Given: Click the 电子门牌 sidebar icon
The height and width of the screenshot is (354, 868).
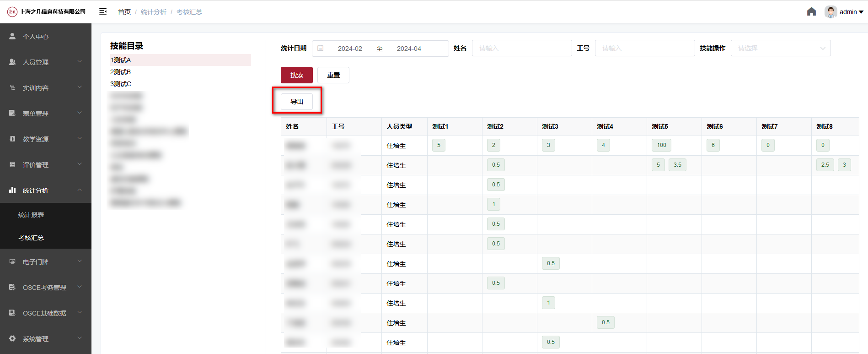Looking at the screenshot, I should tap(12, 261).
